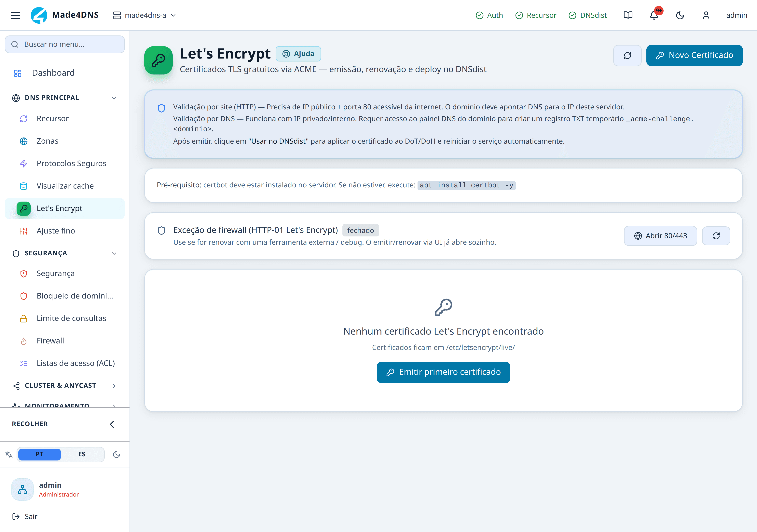Viewport: 757px width, 532px height.
Task: Open the Ajuda help button
Action: coord(298,54)
